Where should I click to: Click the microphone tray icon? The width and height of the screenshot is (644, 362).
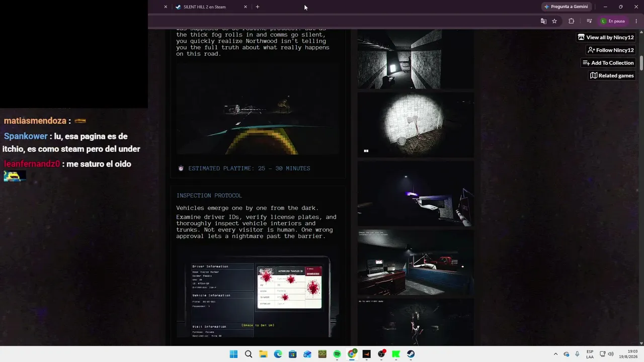(x=577, y=354)
